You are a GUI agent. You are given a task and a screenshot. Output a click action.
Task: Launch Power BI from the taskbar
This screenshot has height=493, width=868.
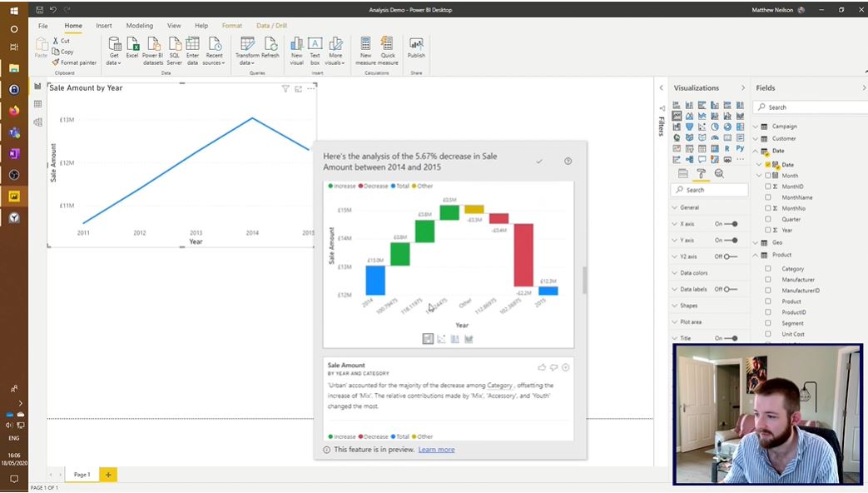(13, 195)
